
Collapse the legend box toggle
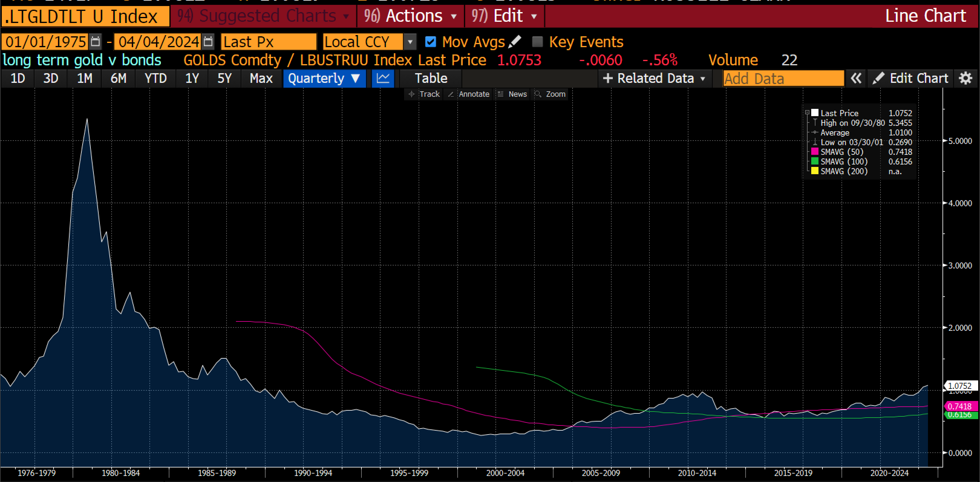pyautogui.click(x=807, y=112)
